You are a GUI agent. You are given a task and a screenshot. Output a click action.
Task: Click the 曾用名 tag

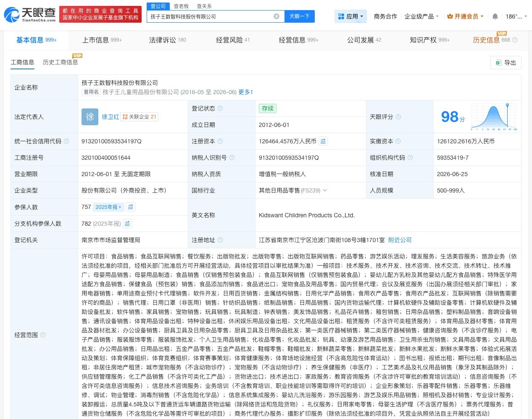tap(91, 92)
